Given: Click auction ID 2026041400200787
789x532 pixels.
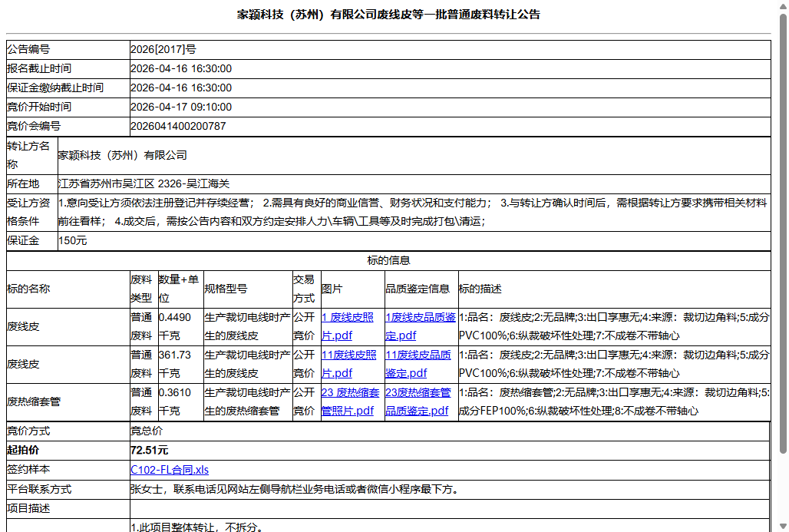Looking at the screenshot, I should point(178,126).
